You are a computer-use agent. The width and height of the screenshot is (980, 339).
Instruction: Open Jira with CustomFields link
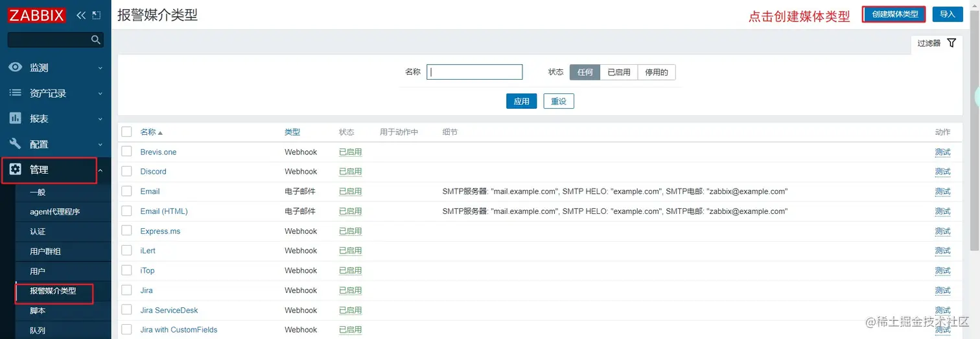point(179,329)
